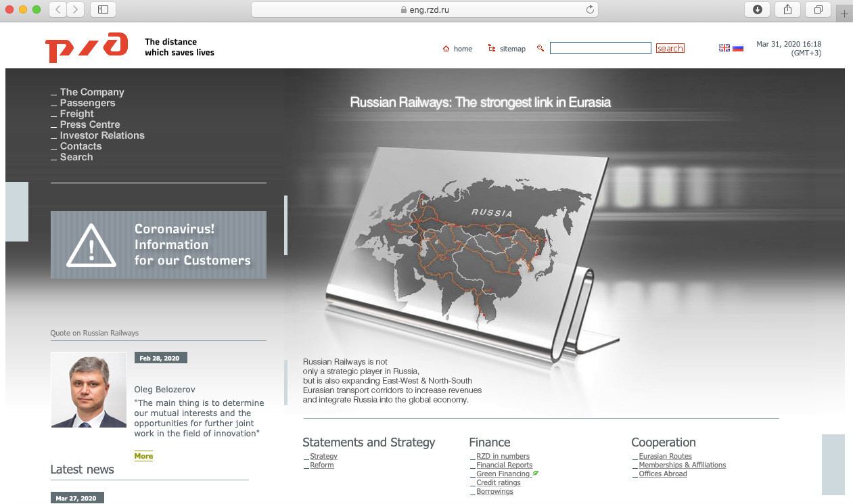Open the Safari share button
The image size is (853, 504).
coord(787,9)
